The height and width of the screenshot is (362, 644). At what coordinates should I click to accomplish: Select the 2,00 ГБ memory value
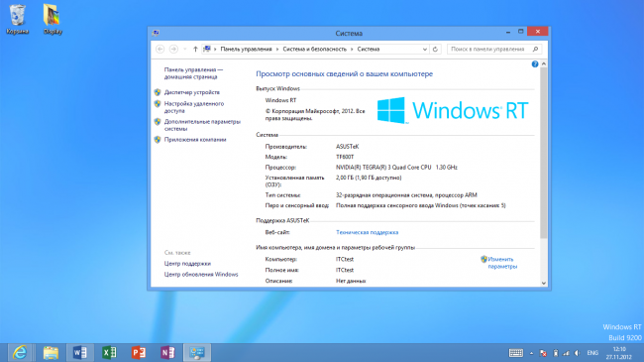point(369,178)
